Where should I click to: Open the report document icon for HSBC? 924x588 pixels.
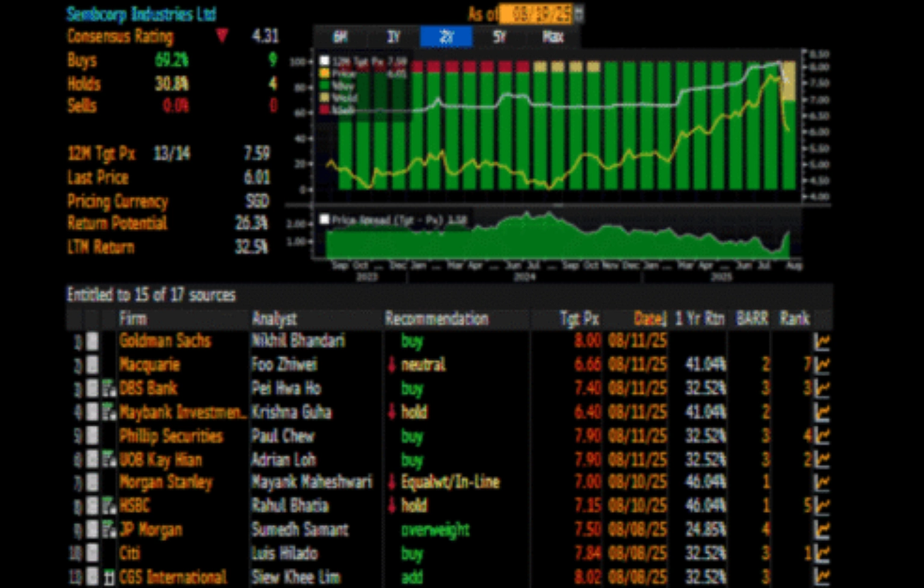109,506
